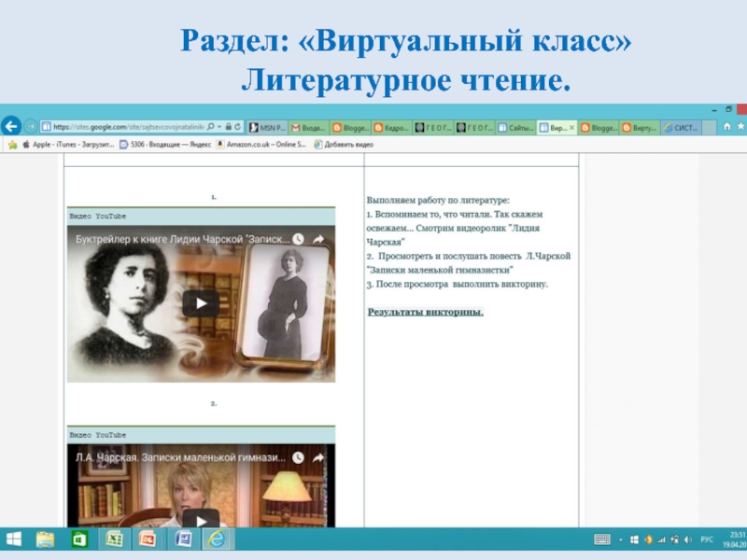Switch to the «Сайты» browser tab

tap(514, 127)
